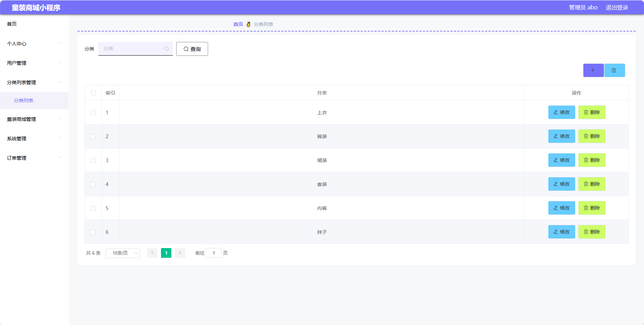The image size is (644, 325).
Task: Click the 套装 category cell
Action: (322, 184)
